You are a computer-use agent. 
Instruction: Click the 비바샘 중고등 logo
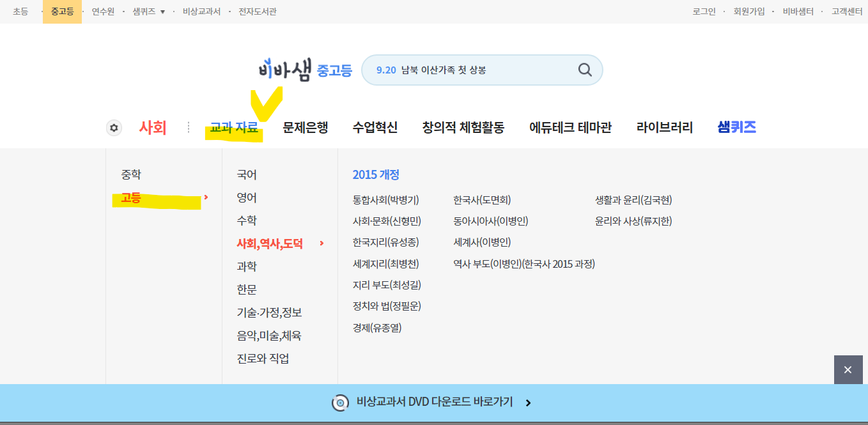point(306,70)
